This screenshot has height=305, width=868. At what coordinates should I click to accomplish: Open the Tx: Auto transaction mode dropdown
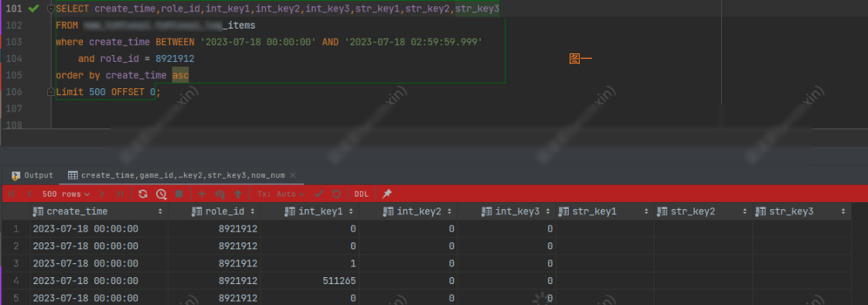281,194
